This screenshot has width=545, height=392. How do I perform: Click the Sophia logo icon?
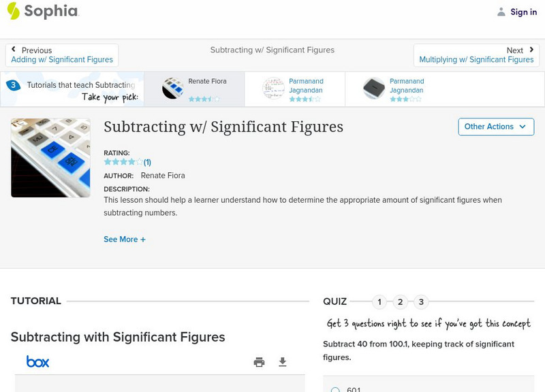tap(13, 11)
